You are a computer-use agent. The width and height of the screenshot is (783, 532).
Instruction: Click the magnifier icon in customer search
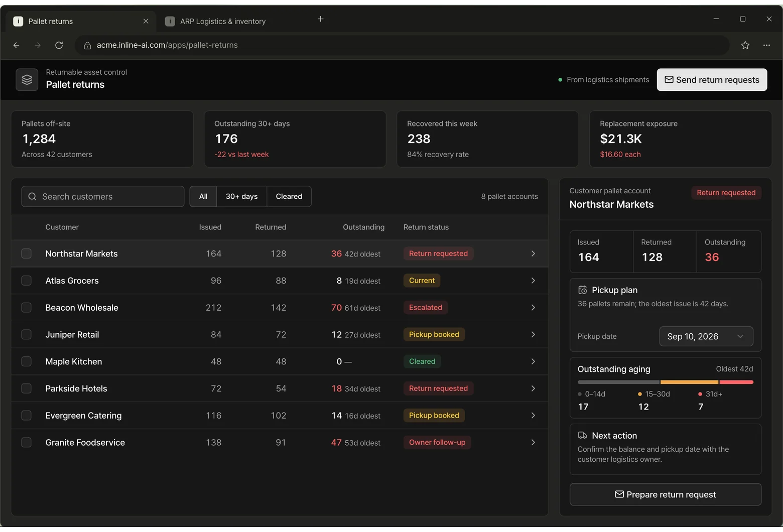32,196
